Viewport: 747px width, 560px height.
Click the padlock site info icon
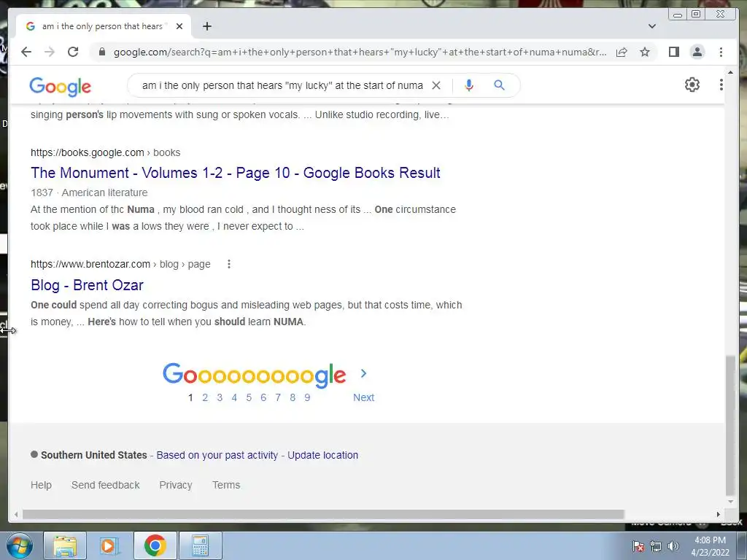click(102, 52)
